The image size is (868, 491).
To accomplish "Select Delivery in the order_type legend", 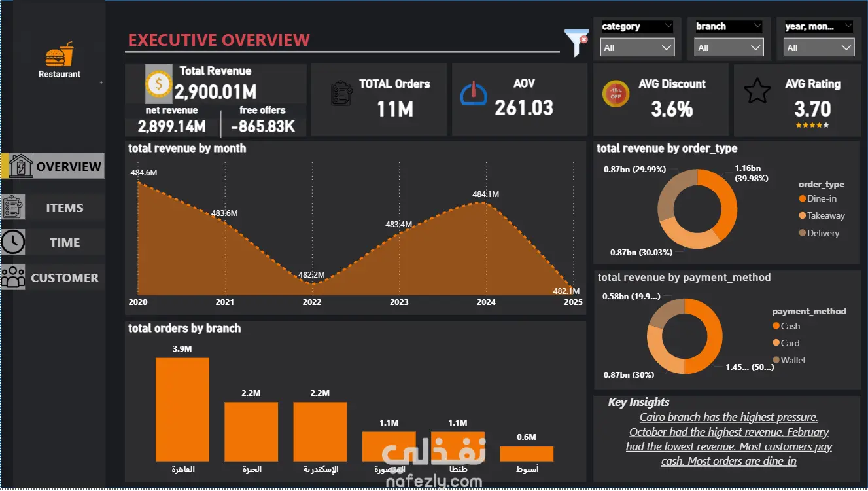I will point(819,233).
